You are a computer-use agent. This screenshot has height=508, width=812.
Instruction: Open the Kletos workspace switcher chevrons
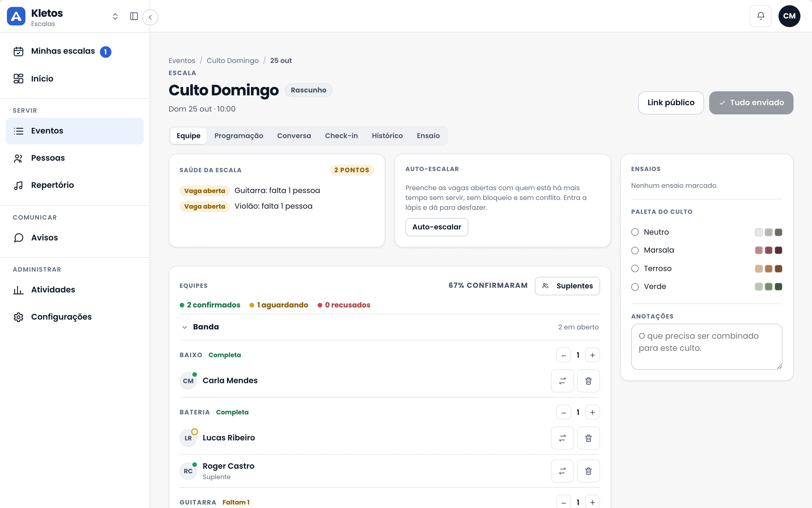pyautogui.click(x=115, y=16)
